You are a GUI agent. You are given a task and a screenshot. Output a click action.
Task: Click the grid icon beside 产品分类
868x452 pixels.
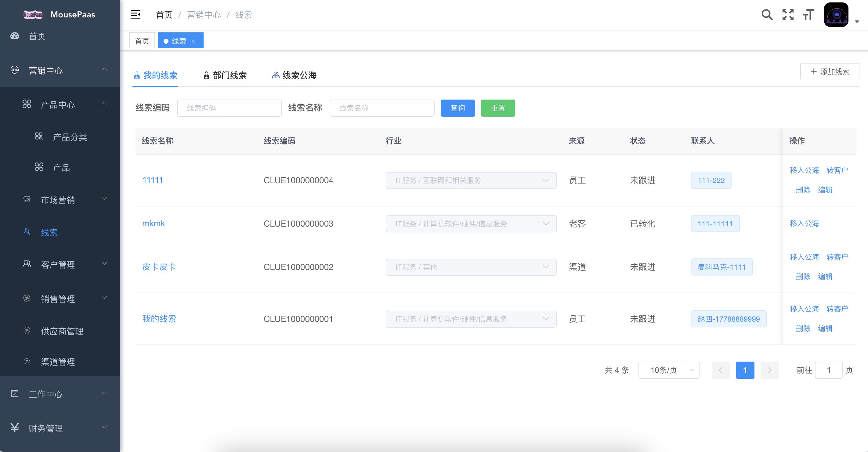(x=39, y=137)
